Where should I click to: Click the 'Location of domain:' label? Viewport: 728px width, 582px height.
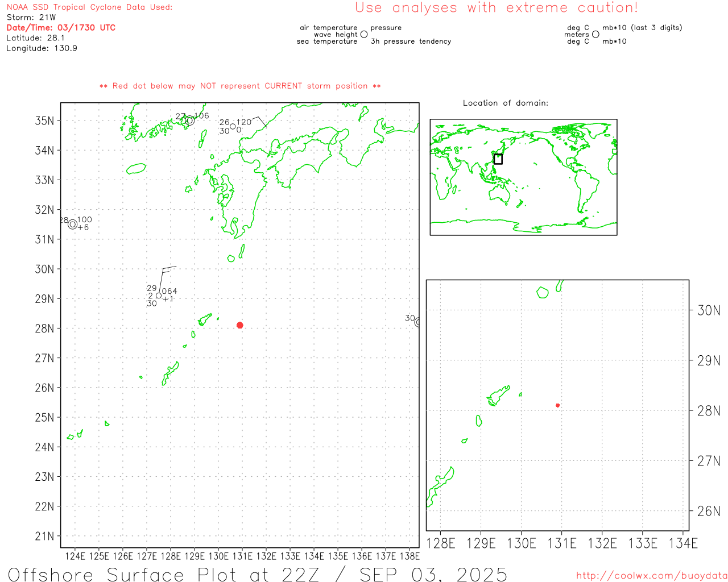506,103
